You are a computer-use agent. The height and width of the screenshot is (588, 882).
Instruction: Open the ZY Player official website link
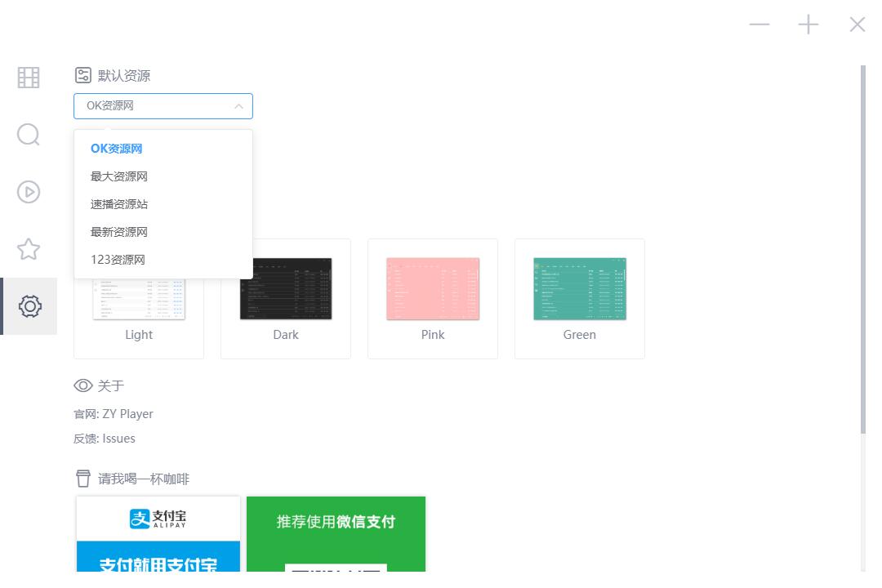(x=127, y=414)
